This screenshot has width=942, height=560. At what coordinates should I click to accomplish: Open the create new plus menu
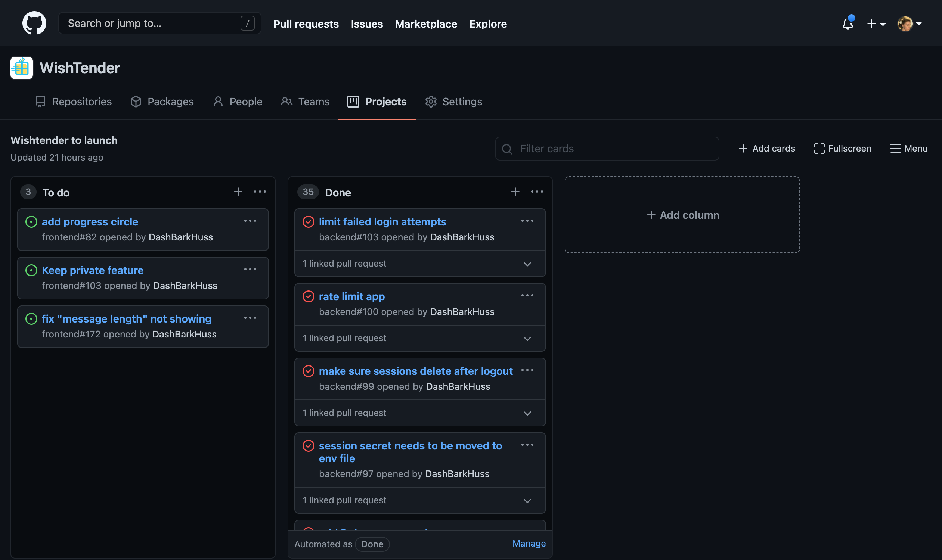pyautogui.click(x=876, y=24)
